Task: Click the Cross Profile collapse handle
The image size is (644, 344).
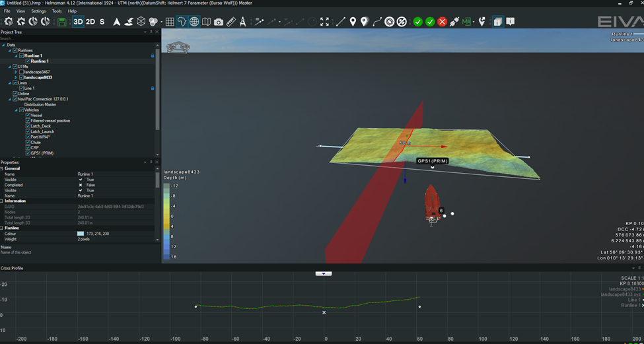Action: 324,274
